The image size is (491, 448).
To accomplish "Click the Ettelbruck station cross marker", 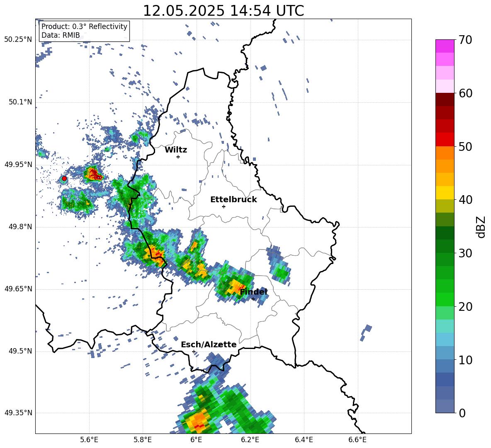I will (x=224, y=206).
